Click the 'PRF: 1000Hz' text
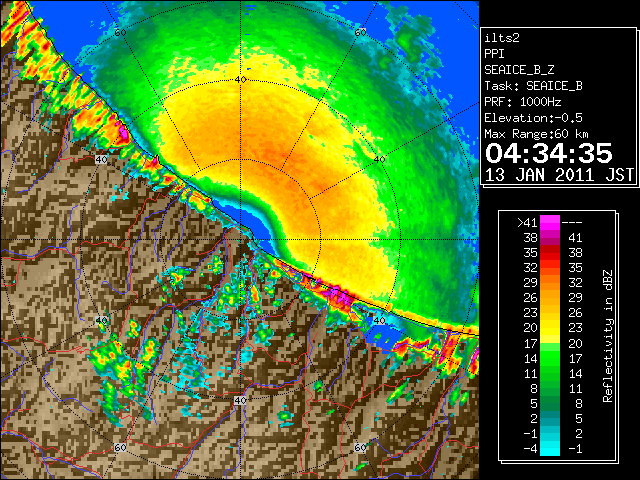 [523, 102]
